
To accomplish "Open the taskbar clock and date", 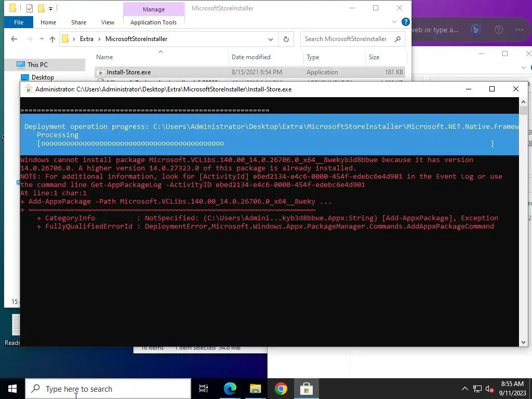I will [x=512, y=389].
